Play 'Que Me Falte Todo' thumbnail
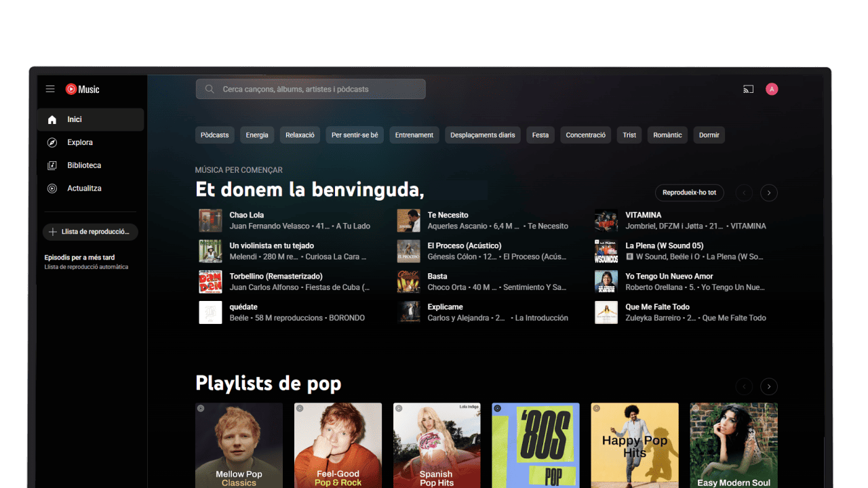The height and width of the screenshot is (488, 868). (606, 312)
